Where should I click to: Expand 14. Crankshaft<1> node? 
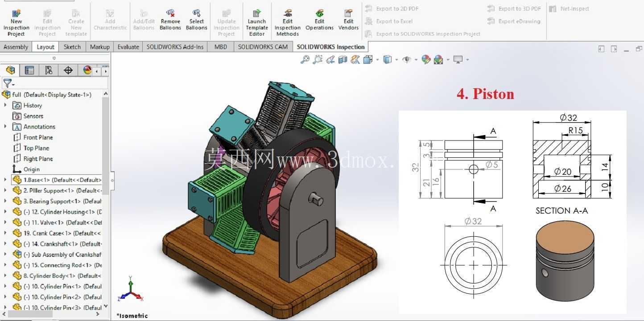(x=5, y=243)
